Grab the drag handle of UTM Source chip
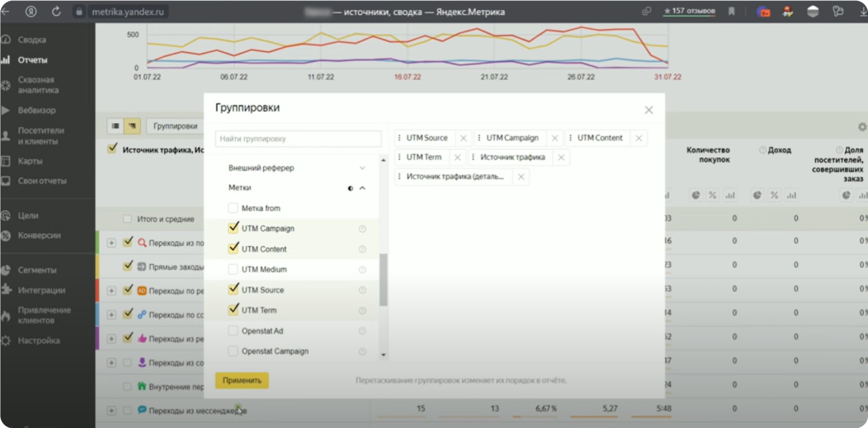Screen dimensions: 868x428 (x=399, y=138)
